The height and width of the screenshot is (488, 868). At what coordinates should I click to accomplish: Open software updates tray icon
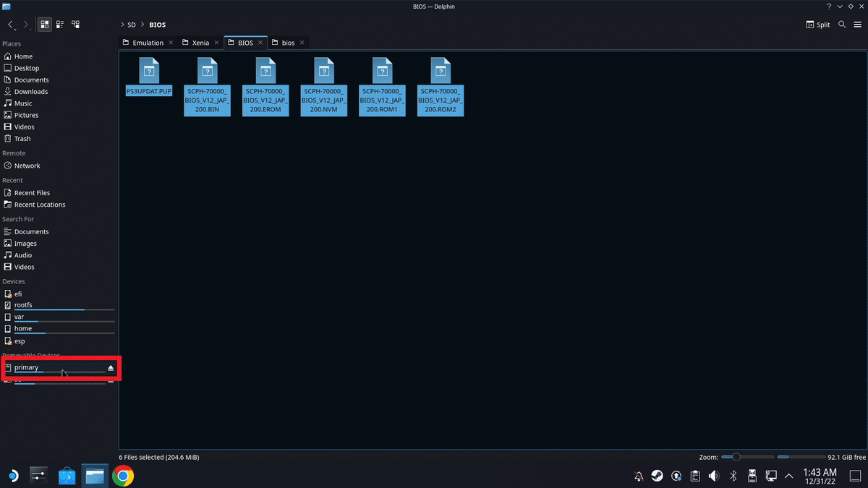tap(676, 476)
